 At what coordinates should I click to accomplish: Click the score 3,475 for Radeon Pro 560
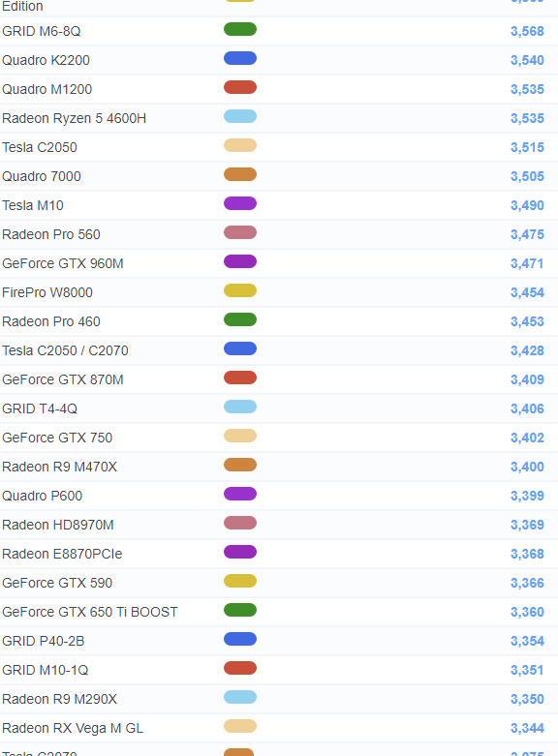click(x=527, y=234)
